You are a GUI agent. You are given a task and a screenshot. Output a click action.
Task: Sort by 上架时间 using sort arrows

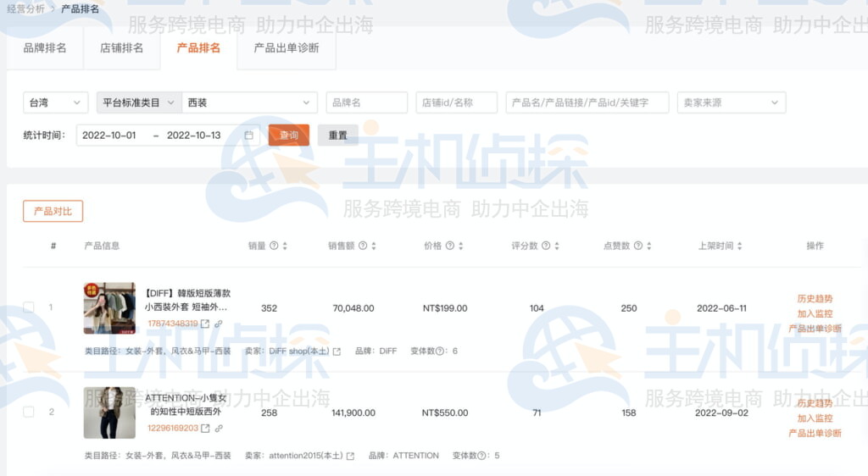tap(740, 246)
